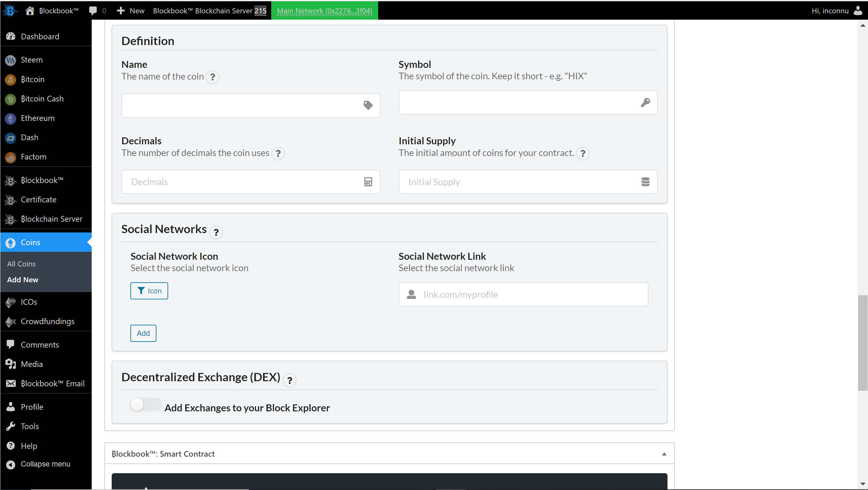Open the Blockbook home site link
This screenshot has width=868, height=490.
tap(52, 10)
